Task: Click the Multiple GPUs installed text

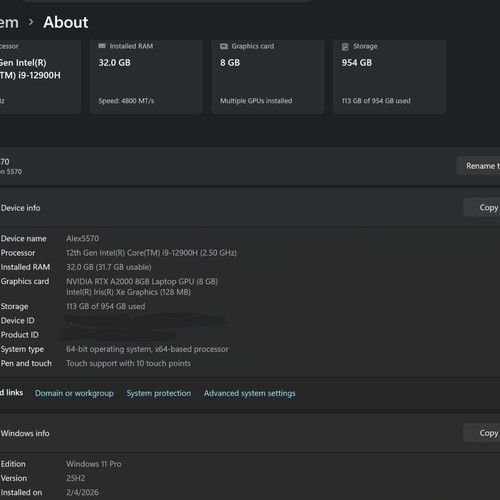Action: pos(256,101)
